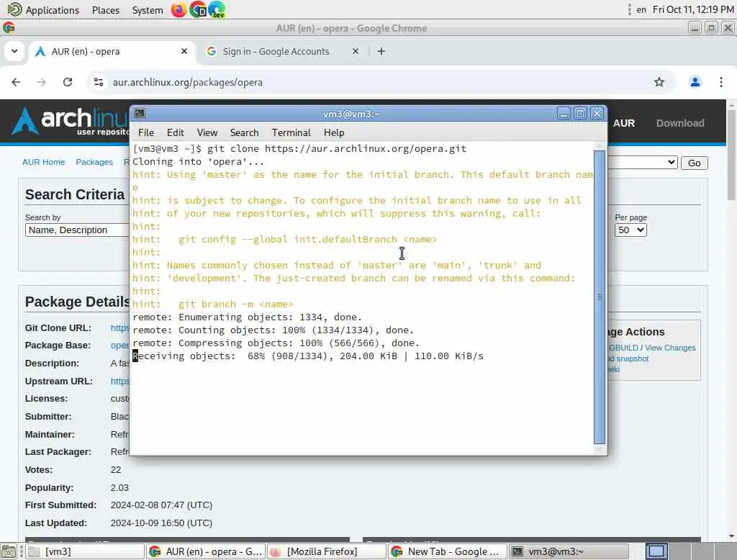The image size is (737, 560).
Task: Switch to AUR (en) - opera taskbar entry
Action: [x=207, y=551]
